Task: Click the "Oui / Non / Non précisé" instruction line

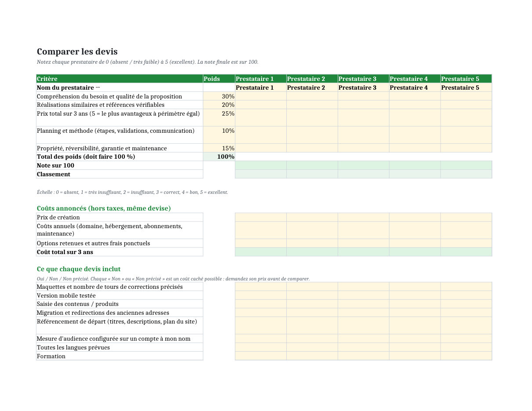Action: (x=173, y=279)
